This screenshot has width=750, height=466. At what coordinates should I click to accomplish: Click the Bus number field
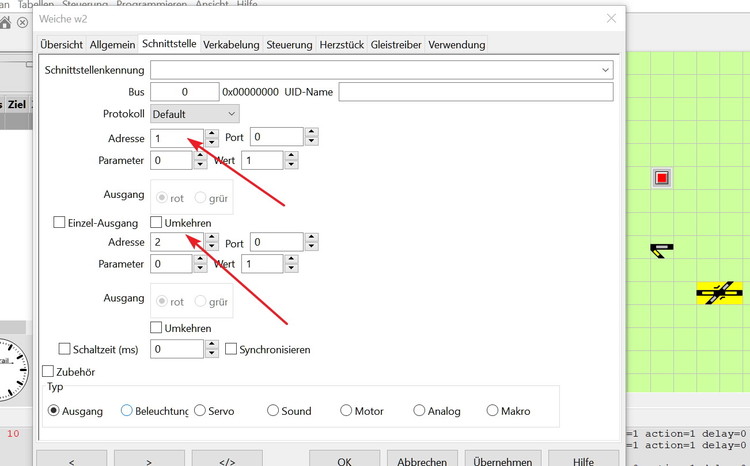[x=185, y=92]
